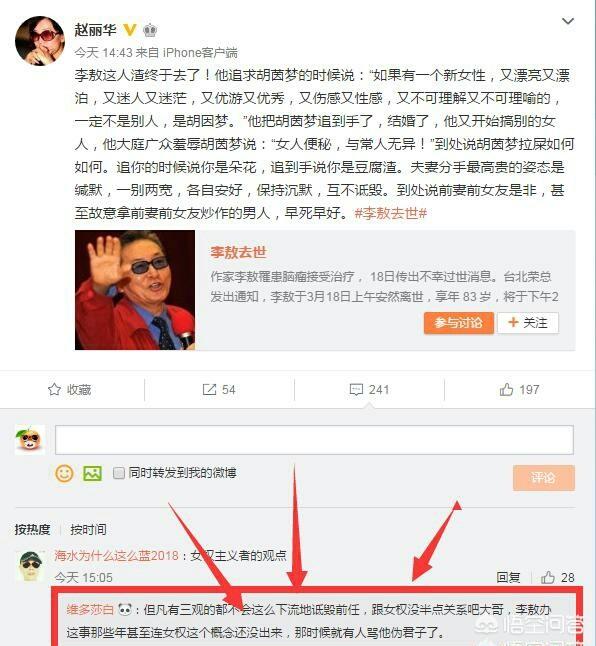Like the post with thumbs-up 197

coord(506,389)
